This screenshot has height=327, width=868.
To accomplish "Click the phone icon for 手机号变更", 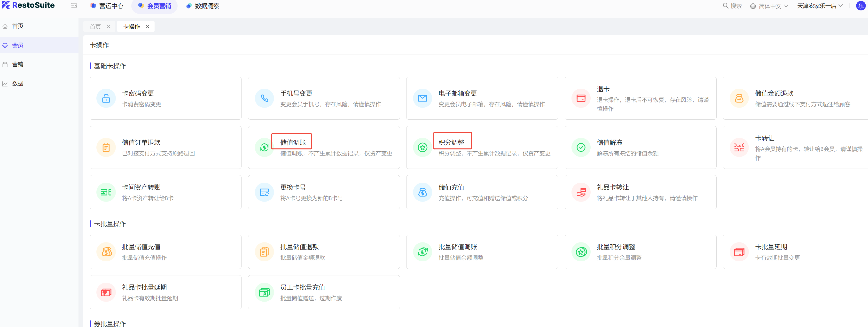I will click(264, 98).
